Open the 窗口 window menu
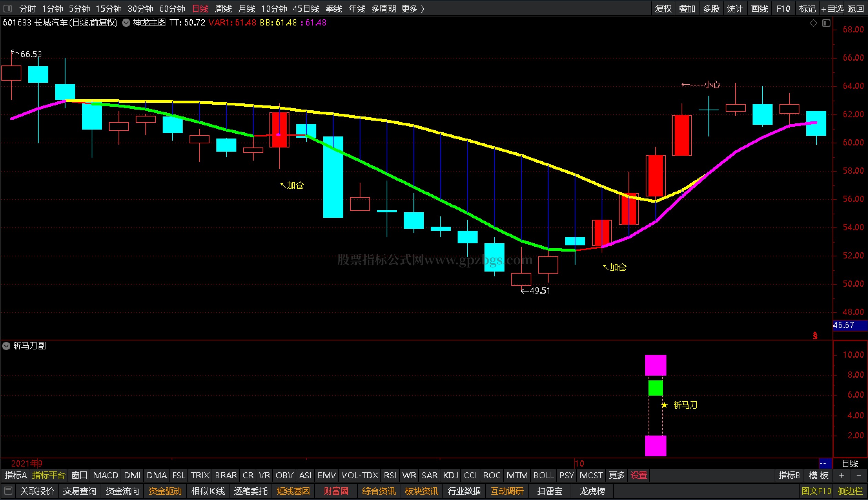Screen dimensions: 868x500 (x=79, y=476)
